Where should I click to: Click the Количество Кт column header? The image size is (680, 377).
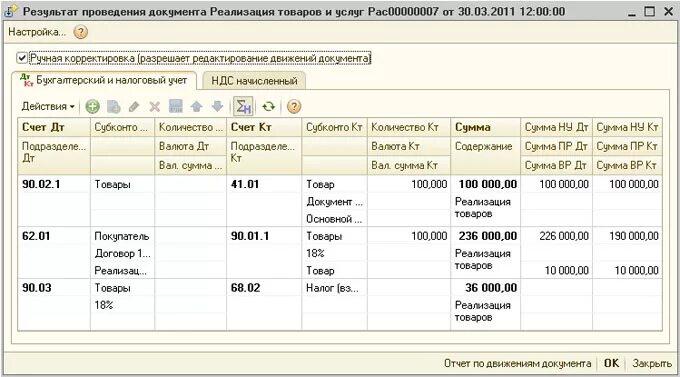tap(409, 127)
